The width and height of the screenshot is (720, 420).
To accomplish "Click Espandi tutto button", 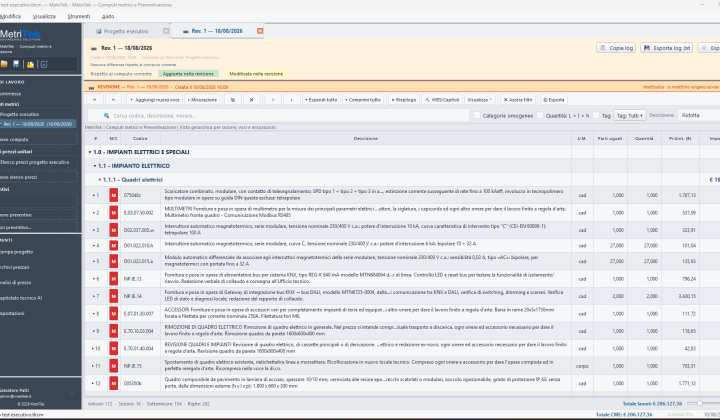I will (x=321, y=100).
